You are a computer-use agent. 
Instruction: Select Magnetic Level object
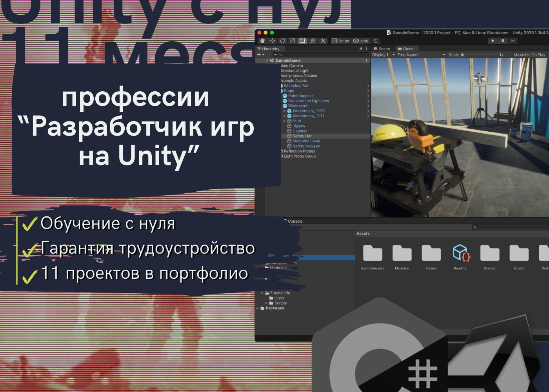click(x=306, y=141)
